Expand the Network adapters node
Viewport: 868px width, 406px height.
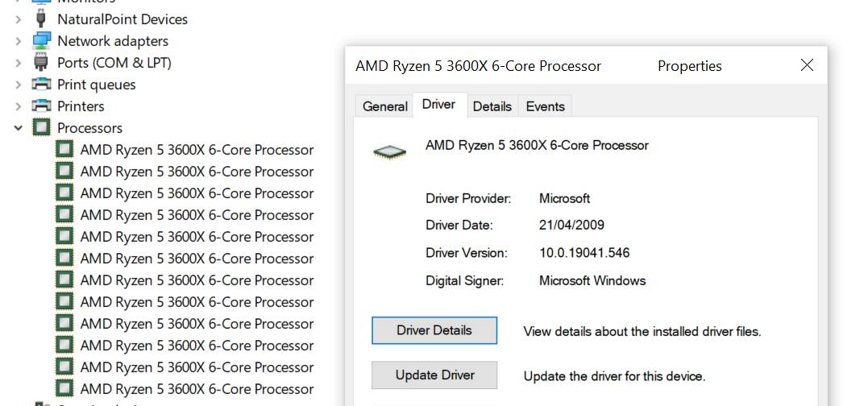click(19, 41)
